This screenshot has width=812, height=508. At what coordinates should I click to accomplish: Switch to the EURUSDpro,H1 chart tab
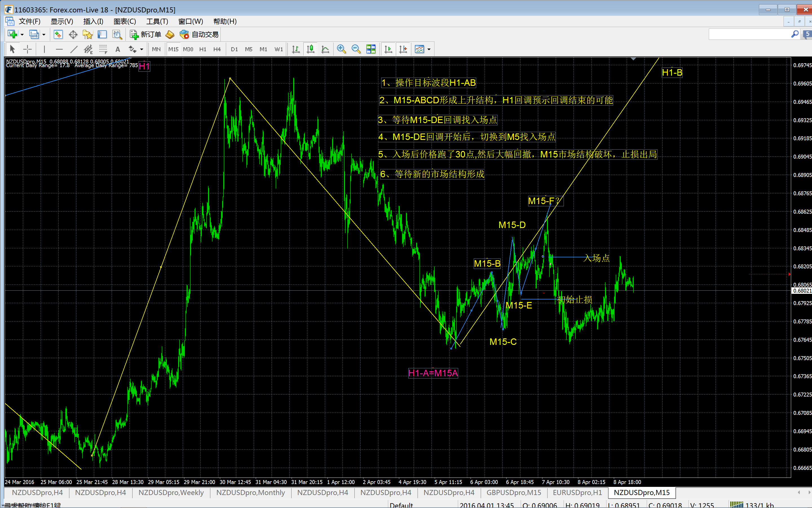577,492
